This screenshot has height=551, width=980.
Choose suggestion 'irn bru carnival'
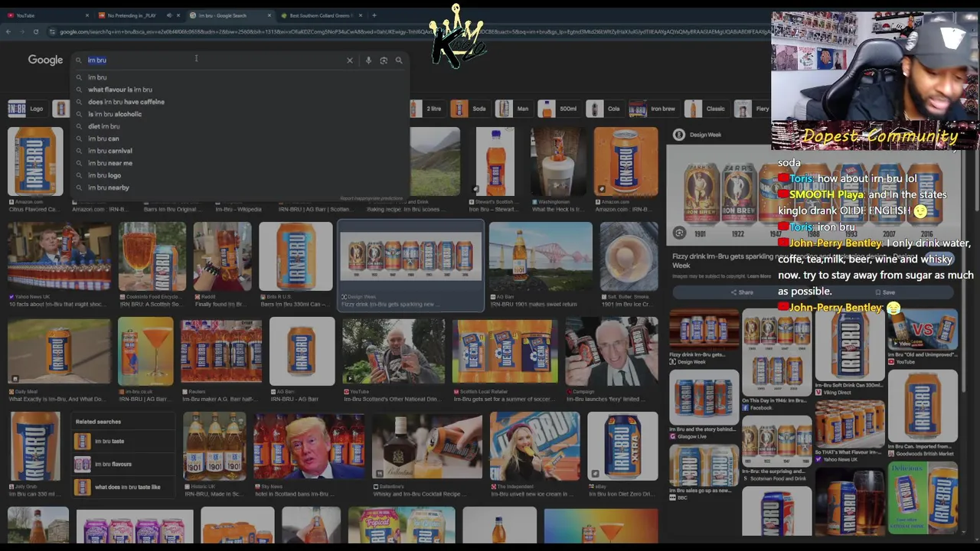[110, 151]
